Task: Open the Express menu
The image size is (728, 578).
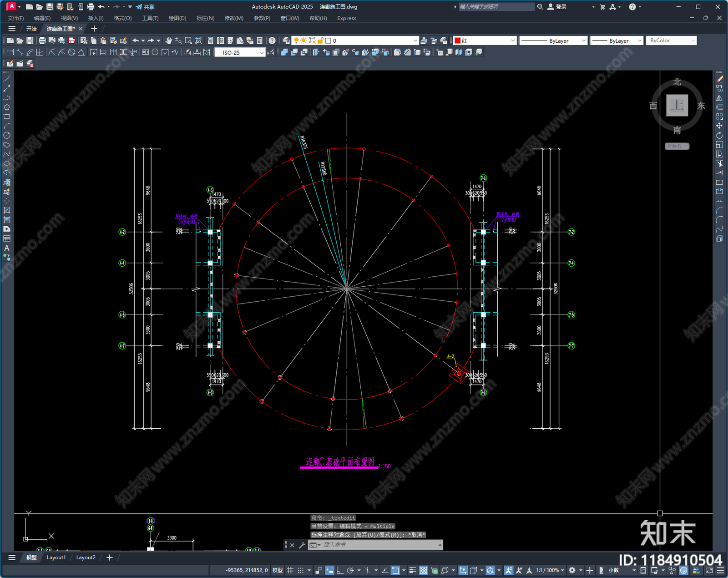Action: (347, 18)
